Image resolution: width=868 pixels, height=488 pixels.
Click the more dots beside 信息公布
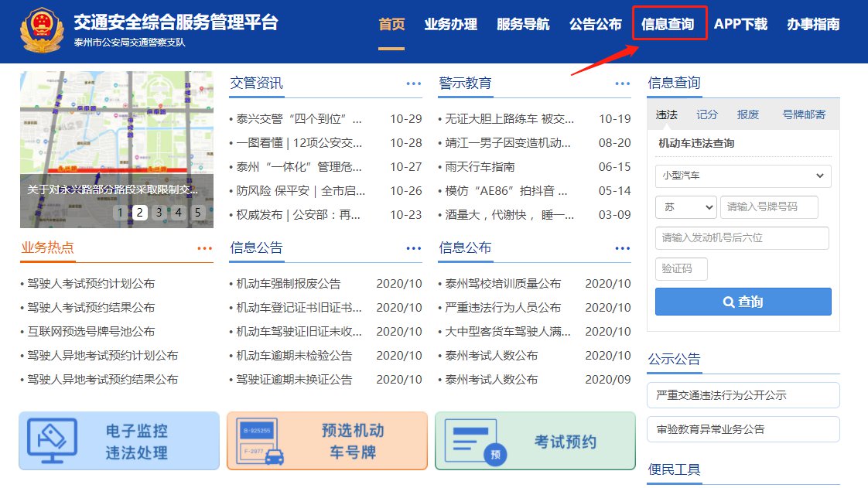click(623, 248)
